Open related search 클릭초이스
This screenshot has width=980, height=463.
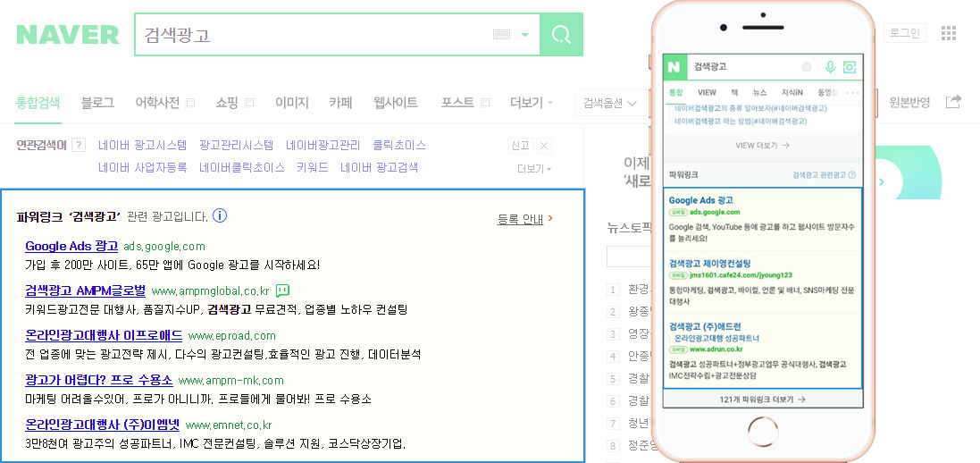[398, 145]
